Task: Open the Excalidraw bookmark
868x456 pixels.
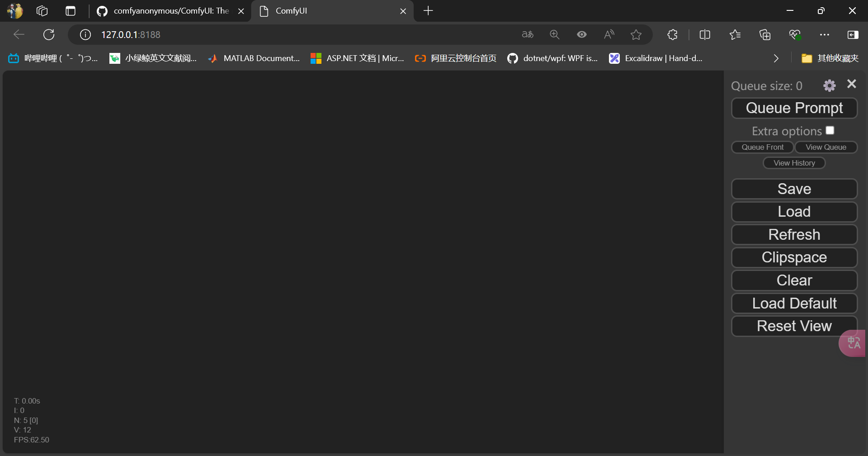Action: (x=656, y=58)
